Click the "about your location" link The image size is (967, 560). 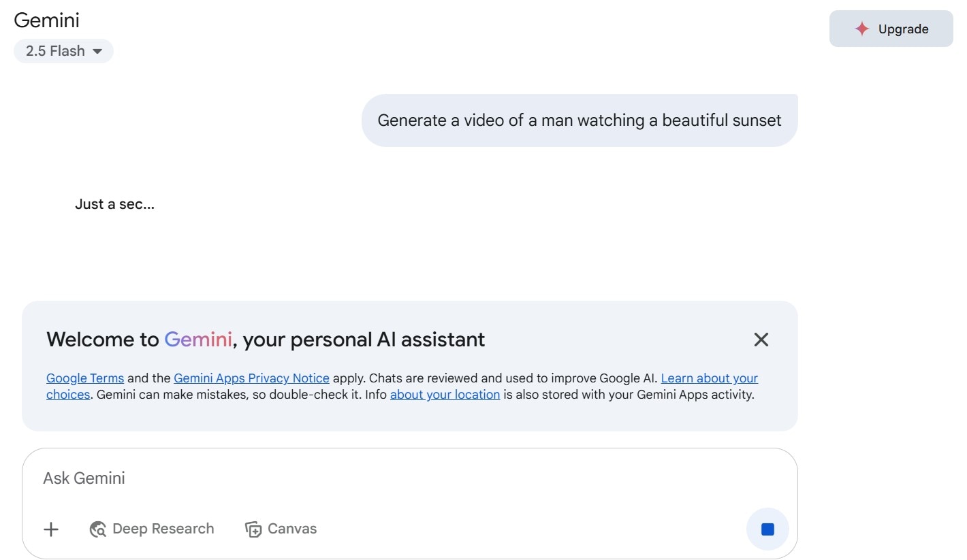click(445, 395)
